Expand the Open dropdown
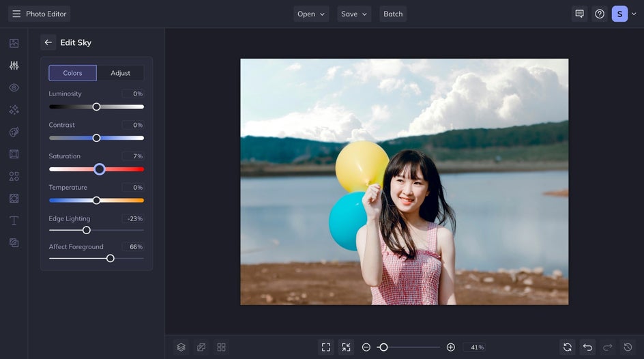The height and width of the screenshot is (359, 644). 311,14
